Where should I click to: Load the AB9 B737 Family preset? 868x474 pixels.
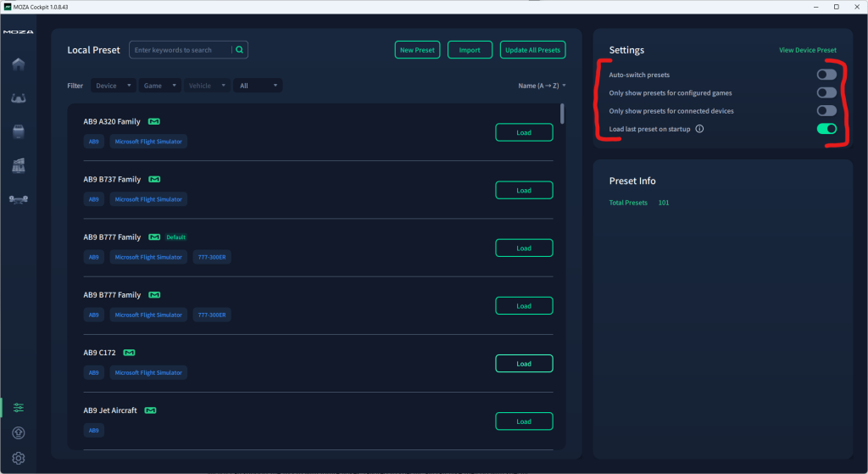click(x=524, y=190)
